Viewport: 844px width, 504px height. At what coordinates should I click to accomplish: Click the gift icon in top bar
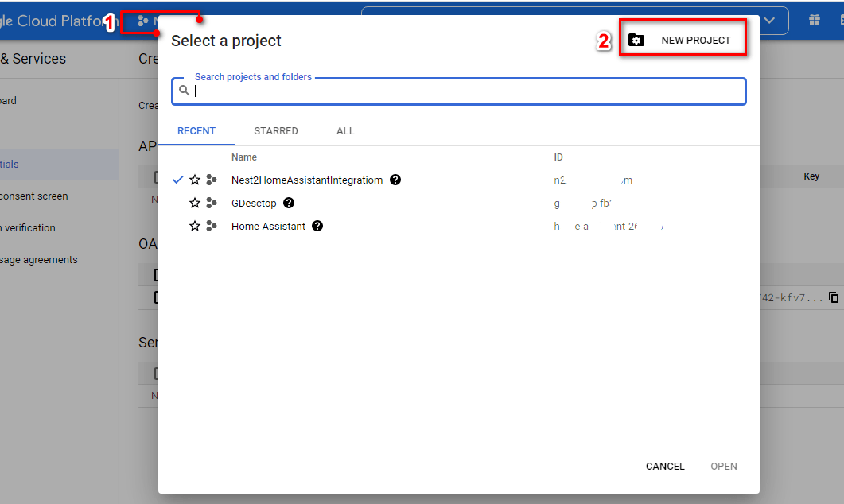click(815, 21)
